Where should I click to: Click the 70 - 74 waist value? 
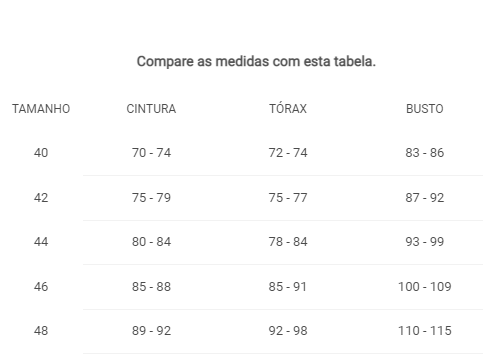(151, 153)
